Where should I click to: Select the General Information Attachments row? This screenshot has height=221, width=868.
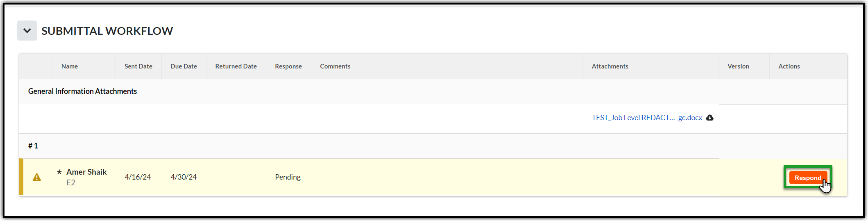[x=83, y=91]
